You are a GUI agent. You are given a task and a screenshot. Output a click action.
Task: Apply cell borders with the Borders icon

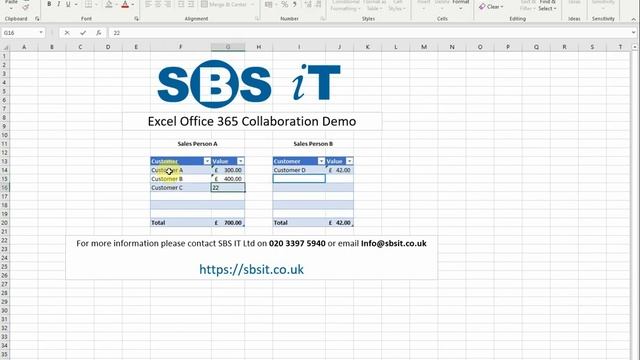[x=88, y=4]
